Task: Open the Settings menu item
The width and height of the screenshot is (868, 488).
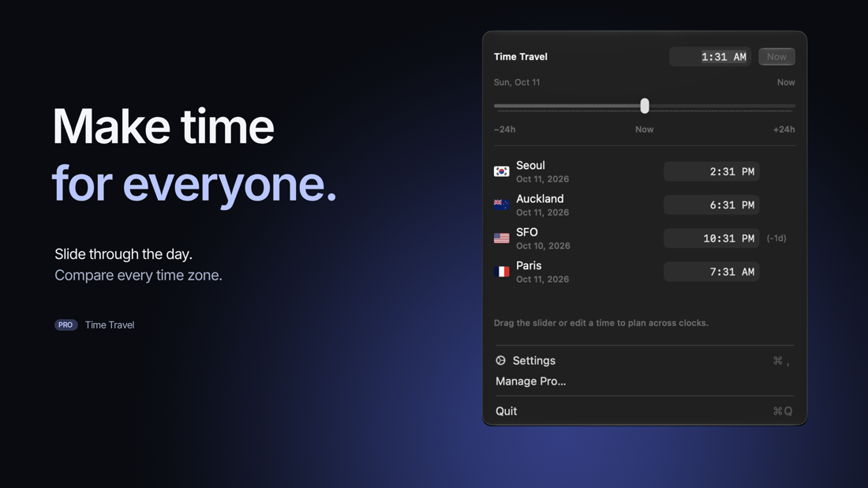Action: tap(645, 361)
